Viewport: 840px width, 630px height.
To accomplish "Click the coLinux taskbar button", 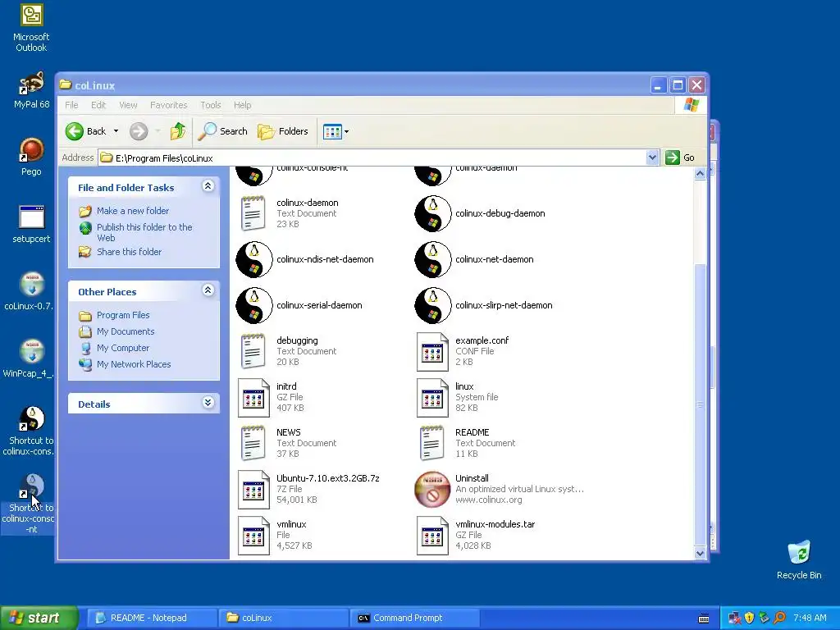I will [x=283, y=618].
